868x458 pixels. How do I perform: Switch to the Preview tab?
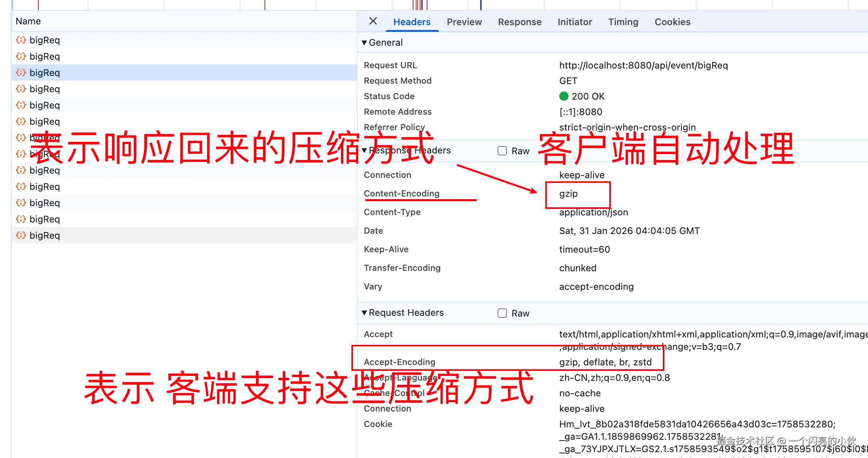tap(464, 22)
